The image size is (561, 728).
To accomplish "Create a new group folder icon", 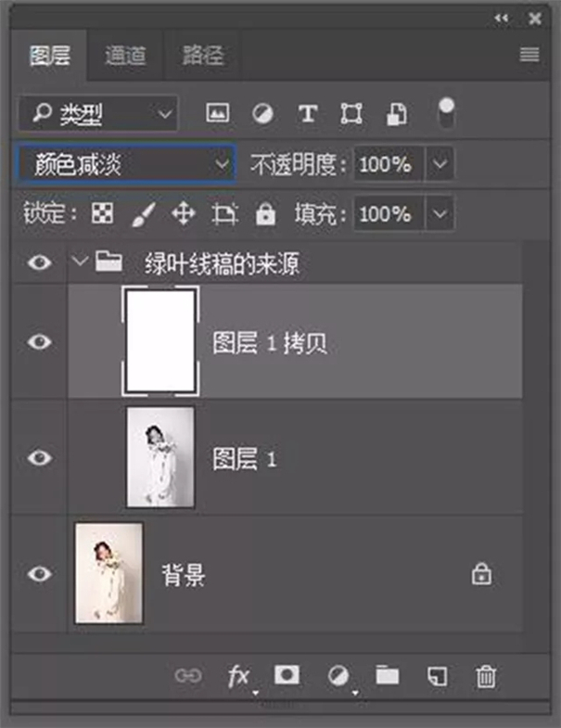I will [388, 675].
